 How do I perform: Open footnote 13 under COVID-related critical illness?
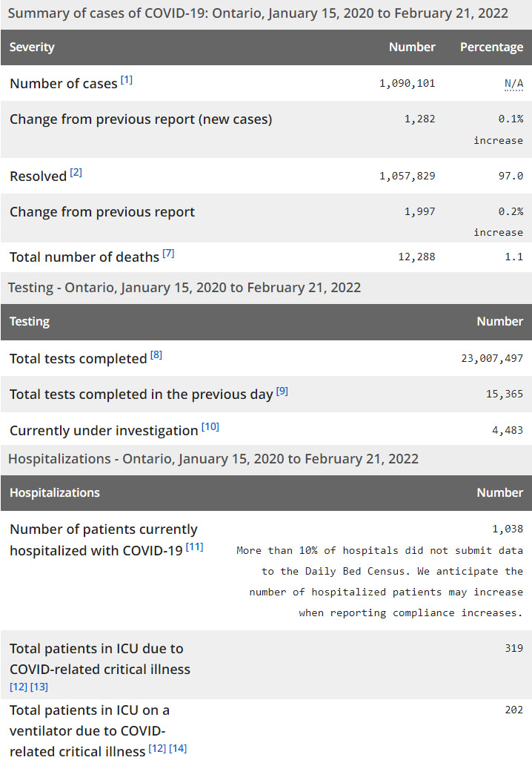pyautogui.click(x=39, y=687)
